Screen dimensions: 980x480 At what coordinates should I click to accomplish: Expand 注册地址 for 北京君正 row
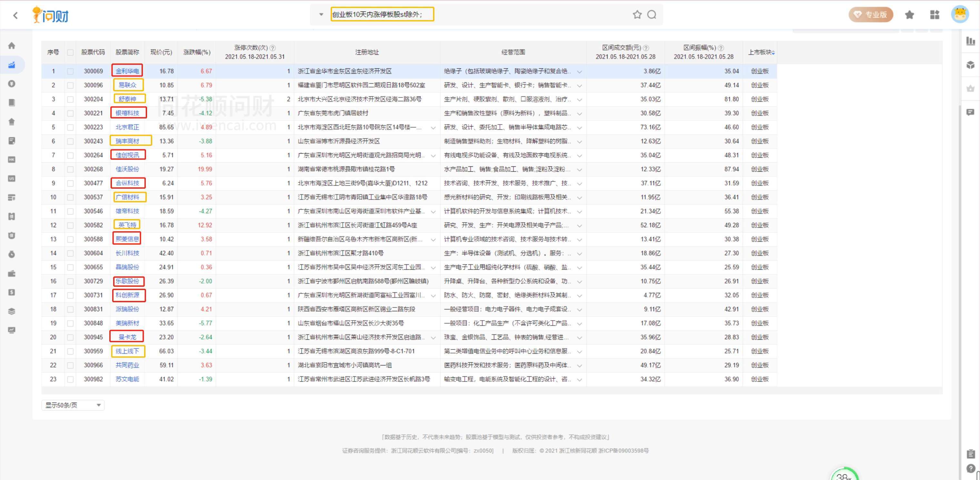[433, 127]
